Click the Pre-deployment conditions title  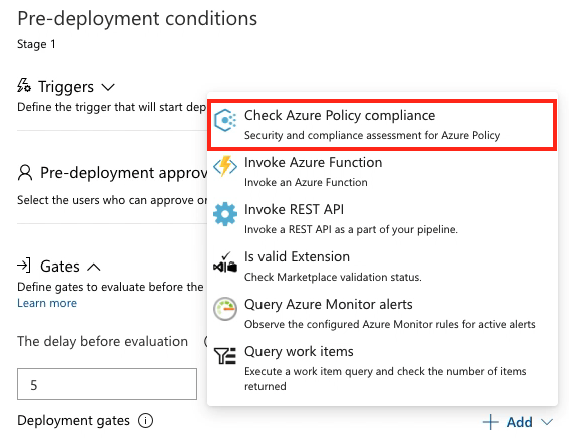click(x=137, y=19)
